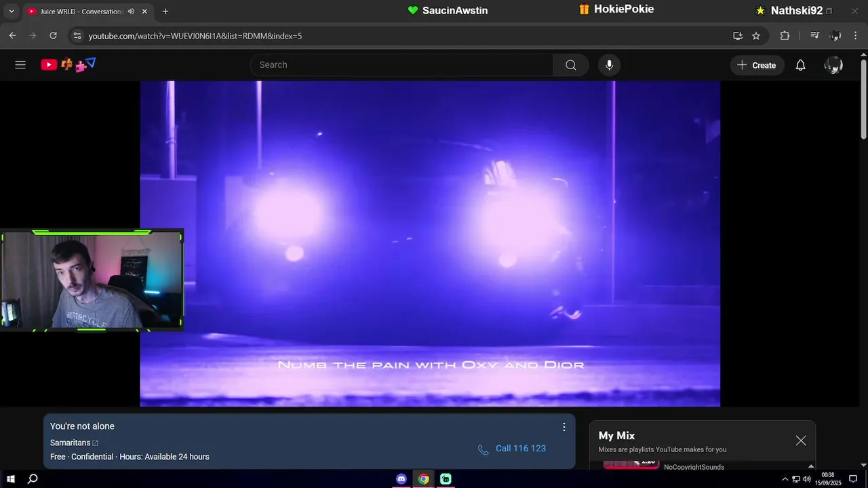Open a new browser tab
868x488 pixels.
[x=165, y=12]
